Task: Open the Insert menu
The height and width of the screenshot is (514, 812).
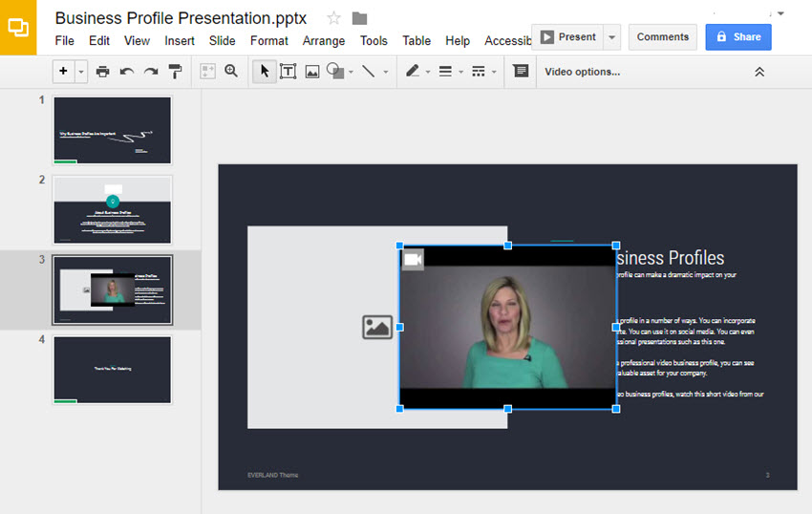Action: tap(179, 41)
